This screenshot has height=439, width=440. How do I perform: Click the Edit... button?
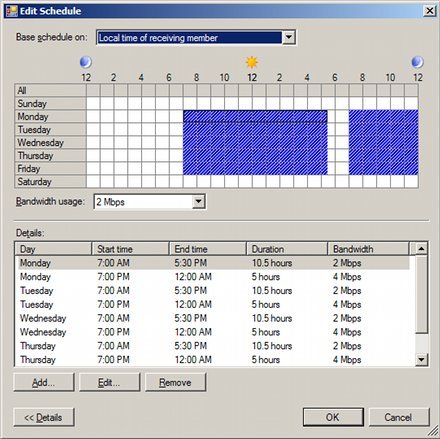click(x=109, y=382)
